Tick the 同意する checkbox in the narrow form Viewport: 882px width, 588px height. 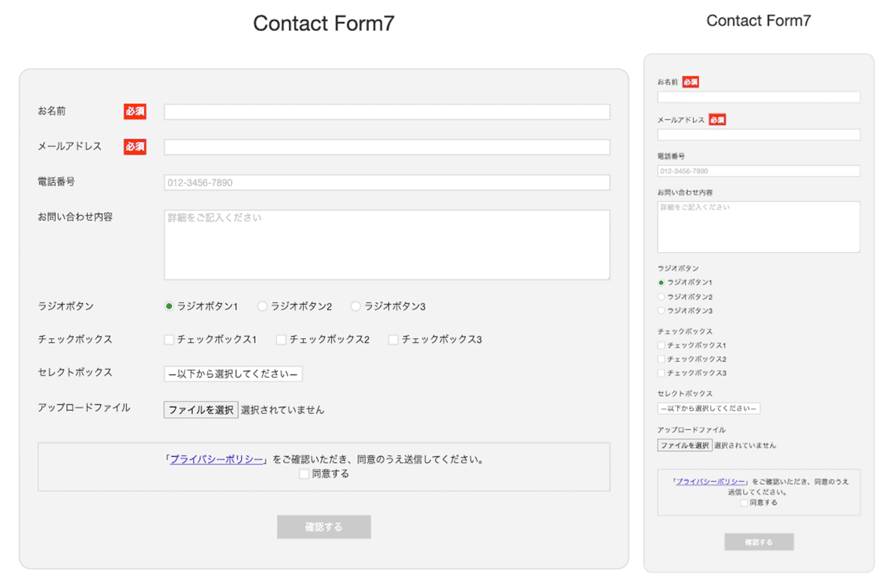744,503
